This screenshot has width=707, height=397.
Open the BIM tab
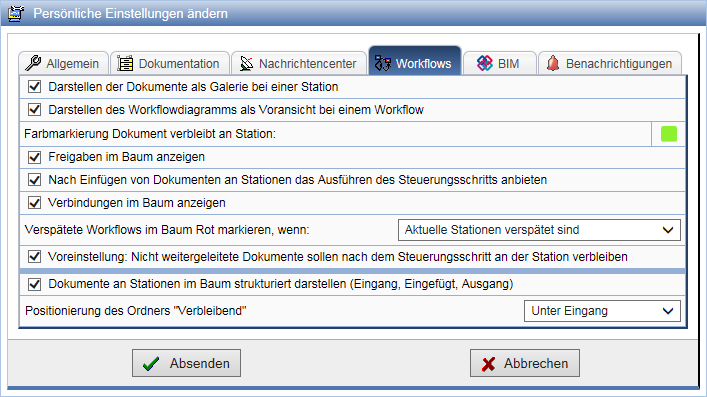[x=500, y=63]
